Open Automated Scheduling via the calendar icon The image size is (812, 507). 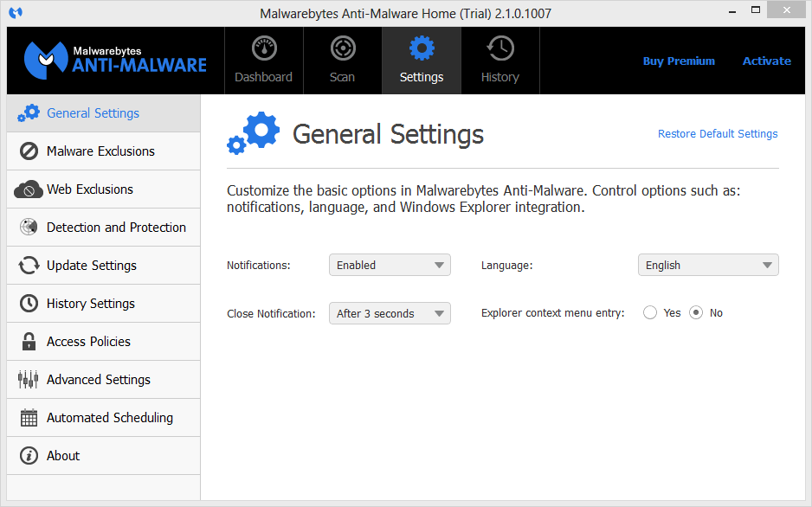tap(29, 418)
